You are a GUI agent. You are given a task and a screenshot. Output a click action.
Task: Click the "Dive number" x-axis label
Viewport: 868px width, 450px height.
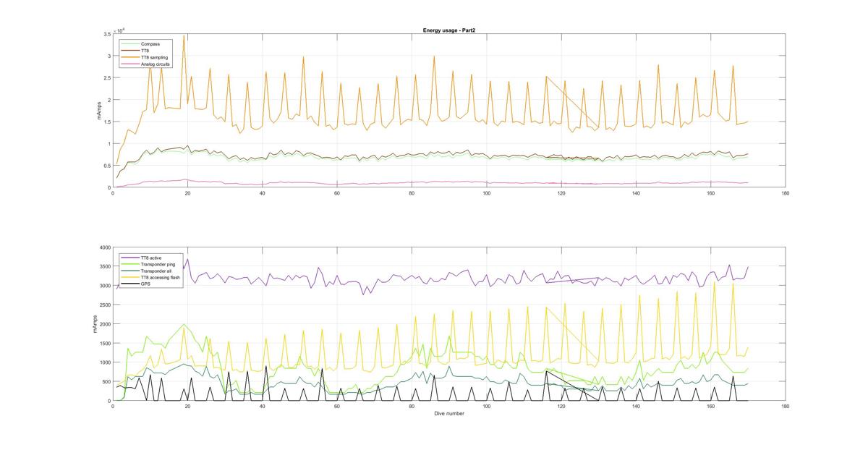click(448, 414)
